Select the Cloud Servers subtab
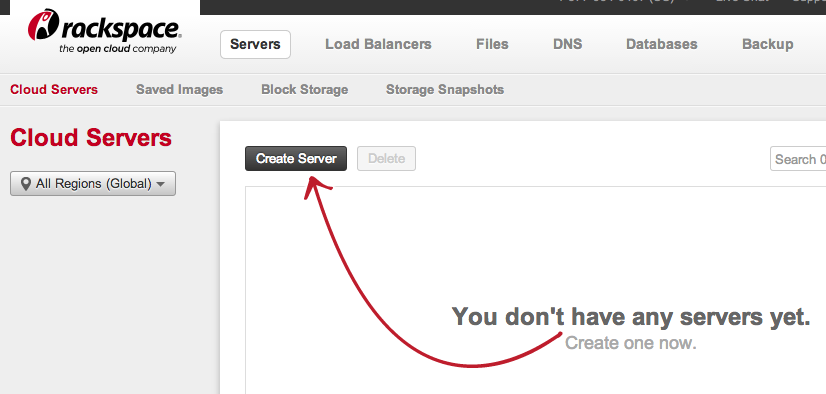The width and height of the screenshot is (826, 394). coord(54,90)
